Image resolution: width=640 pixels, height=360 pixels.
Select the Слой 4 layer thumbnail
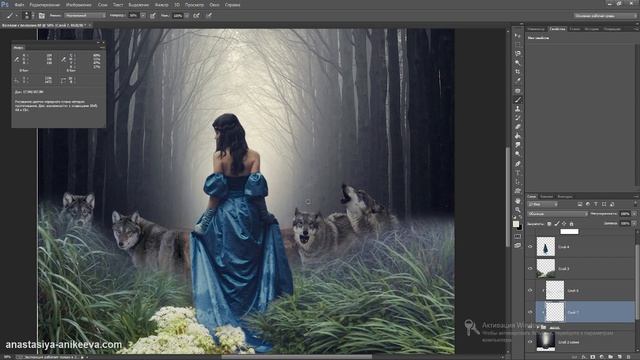click(x=546, y=247)
